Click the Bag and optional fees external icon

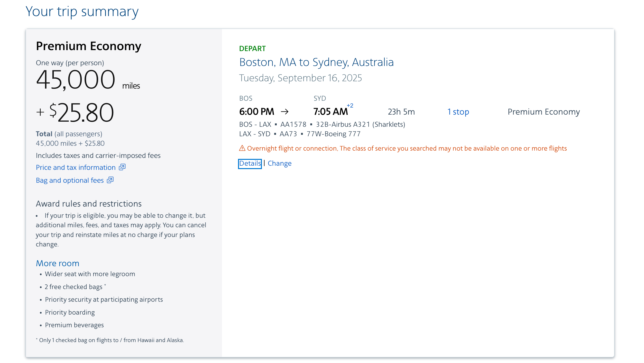coord(110,180)
